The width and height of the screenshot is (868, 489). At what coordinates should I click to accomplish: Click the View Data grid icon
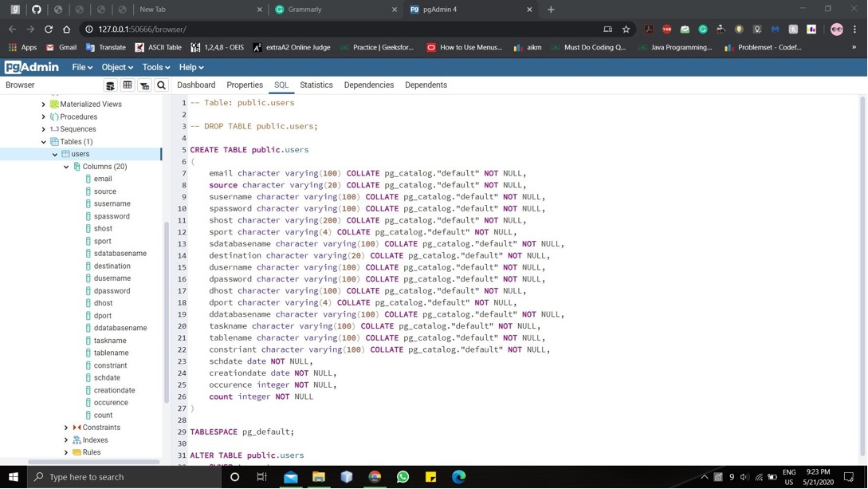pyautogui.click(x=128, y=85)
